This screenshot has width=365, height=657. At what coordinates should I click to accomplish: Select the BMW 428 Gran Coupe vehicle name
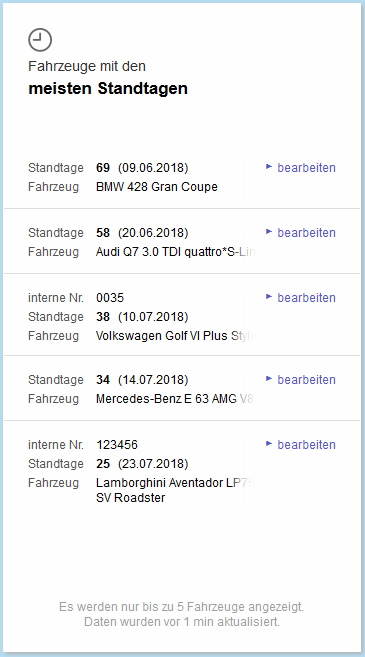[157, 187]
